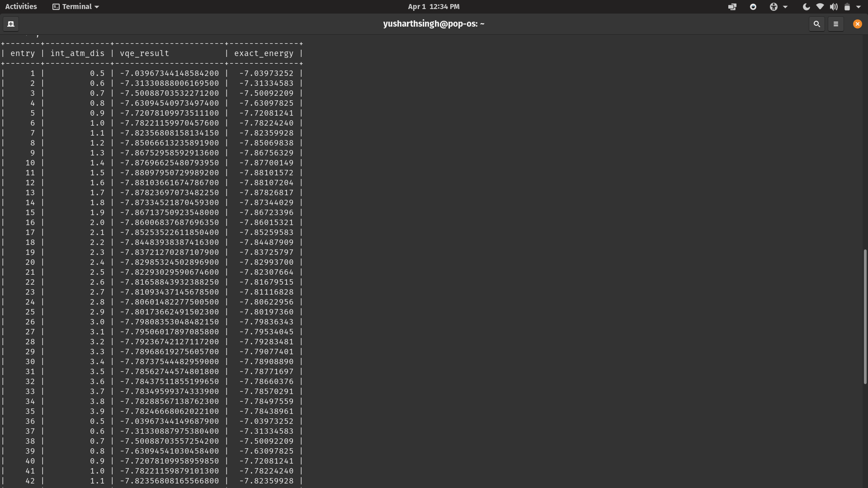
Task: Click the night light moon icon
Action: coord(806,6)
